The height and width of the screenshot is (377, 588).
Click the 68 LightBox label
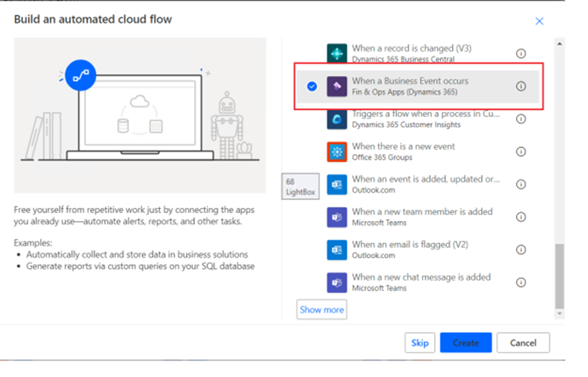point(300,187)
